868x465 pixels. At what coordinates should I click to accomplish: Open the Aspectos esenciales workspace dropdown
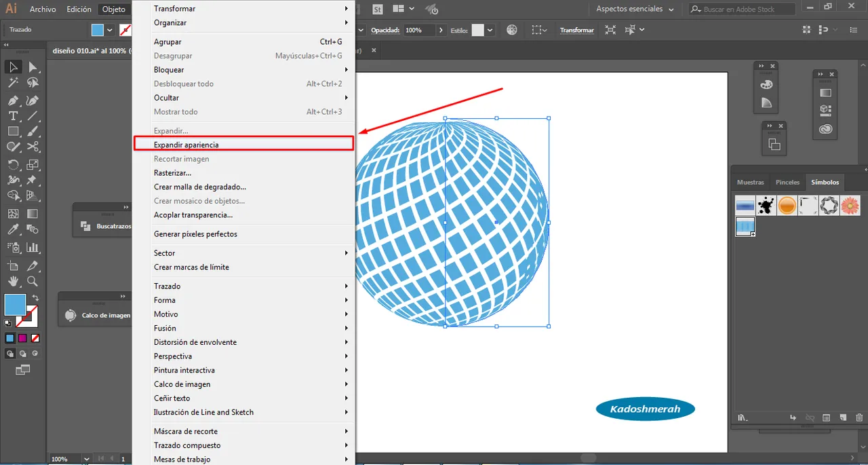click(635, 10)
